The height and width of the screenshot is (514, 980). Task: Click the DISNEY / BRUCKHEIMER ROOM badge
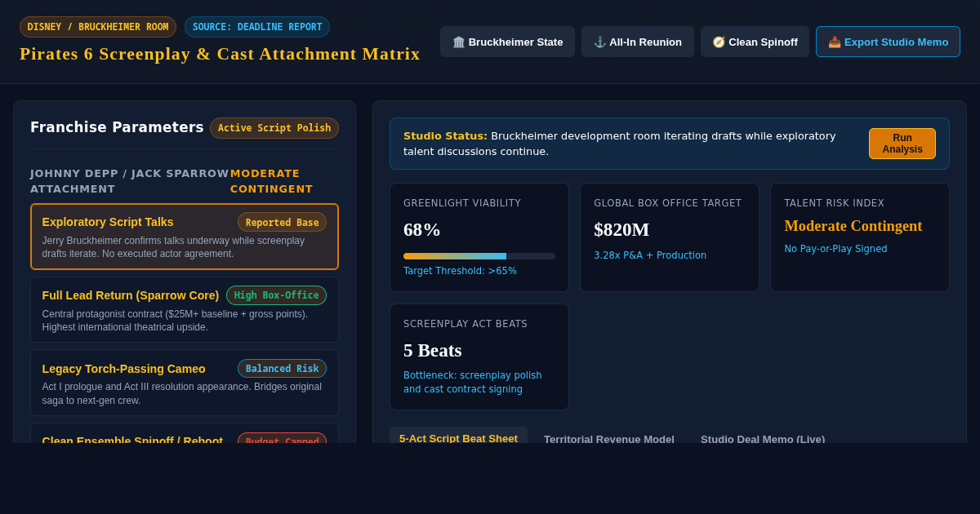(x=98, y=27)
